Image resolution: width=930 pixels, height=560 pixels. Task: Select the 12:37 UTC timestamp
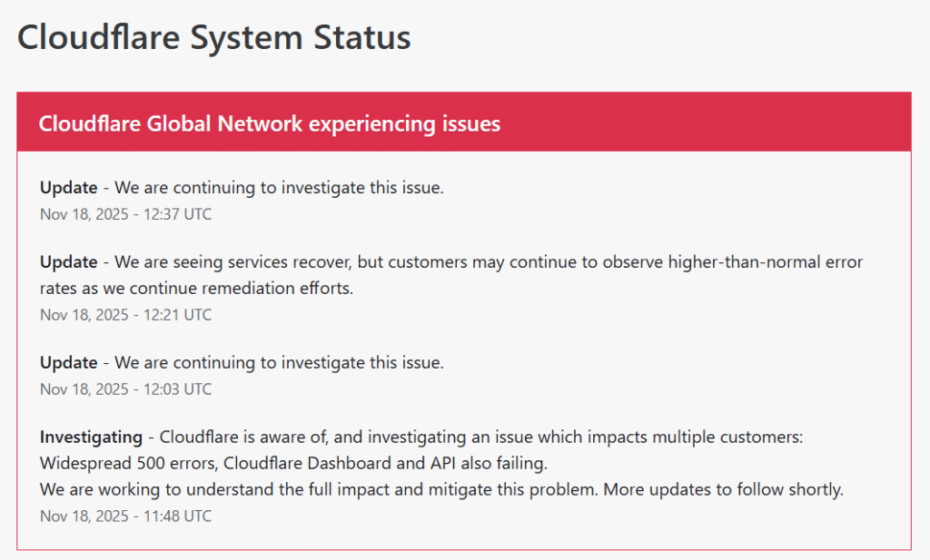(125, 214)
